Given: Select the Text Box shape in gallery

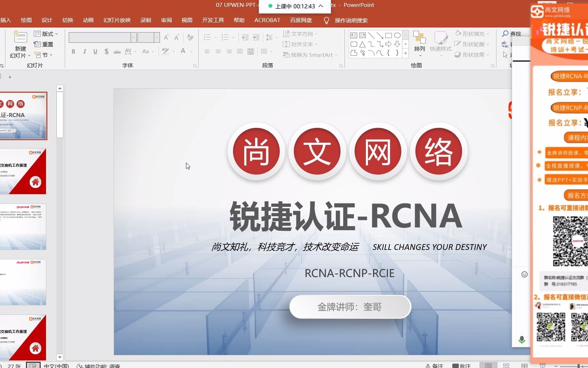Looking at the screenshot, I should pos(354,35).
